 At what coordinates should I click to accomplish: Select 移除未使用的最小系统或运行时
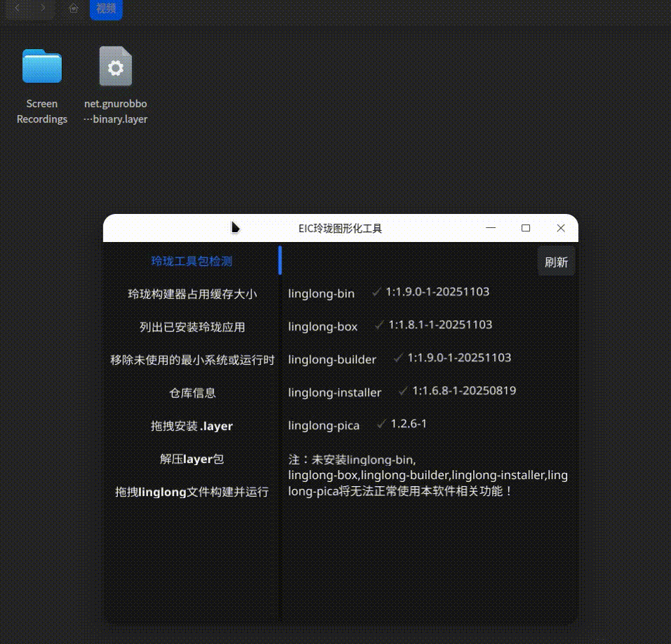click(x=192, y=360)
